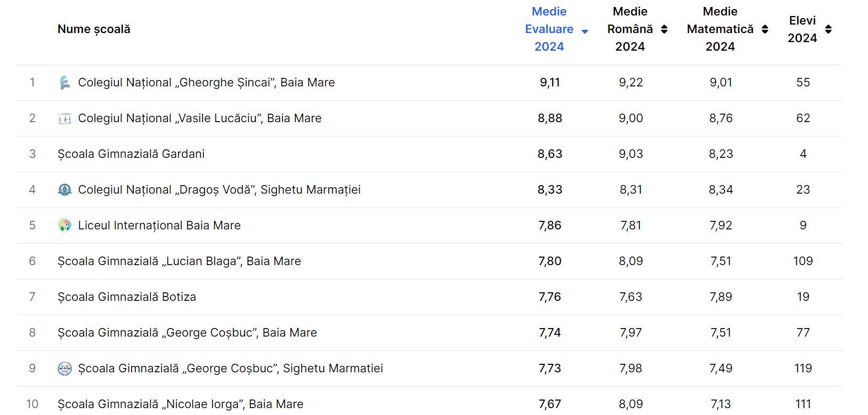Toggle sort arrows beside Medie Matematică 2024
The height and width of the screenshot is (415, 868).
pos(765,29)
